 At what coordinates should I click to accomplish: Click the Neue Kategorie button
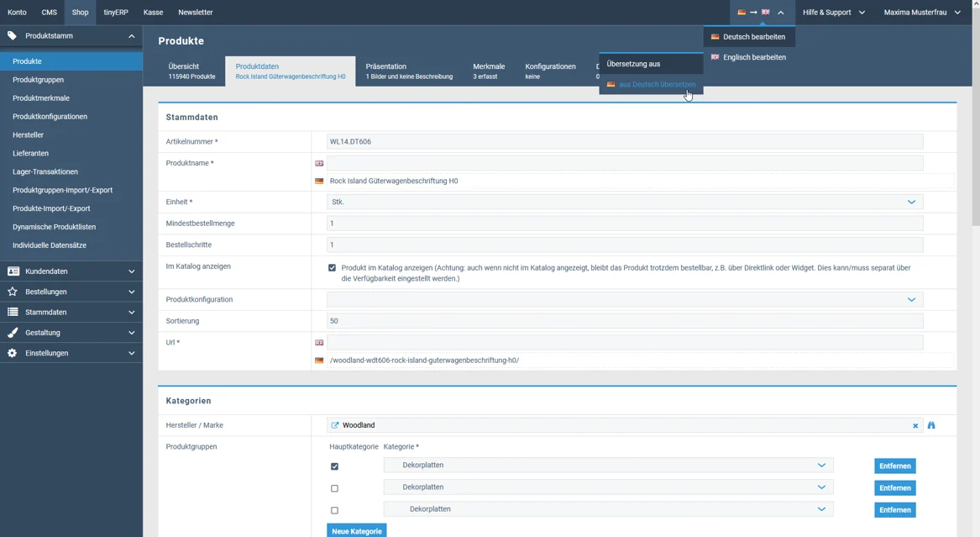pos(357,531)
